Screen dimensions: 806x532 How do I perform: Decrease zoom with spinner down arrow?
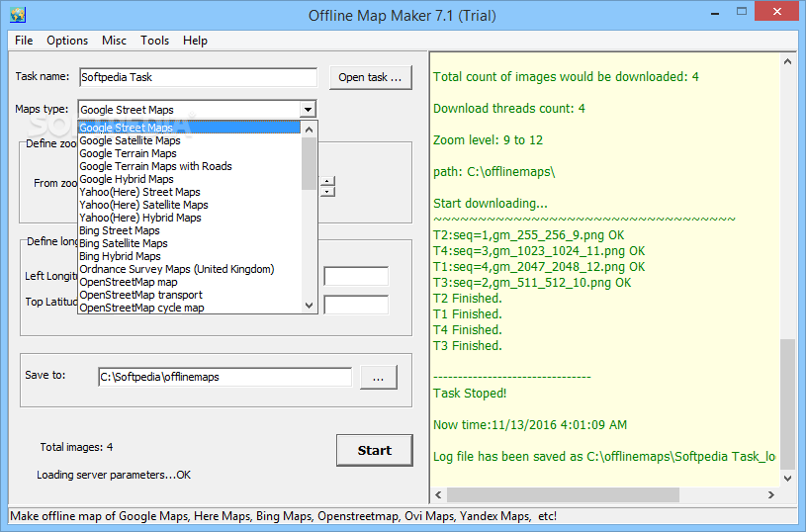[x=327, y=191]
